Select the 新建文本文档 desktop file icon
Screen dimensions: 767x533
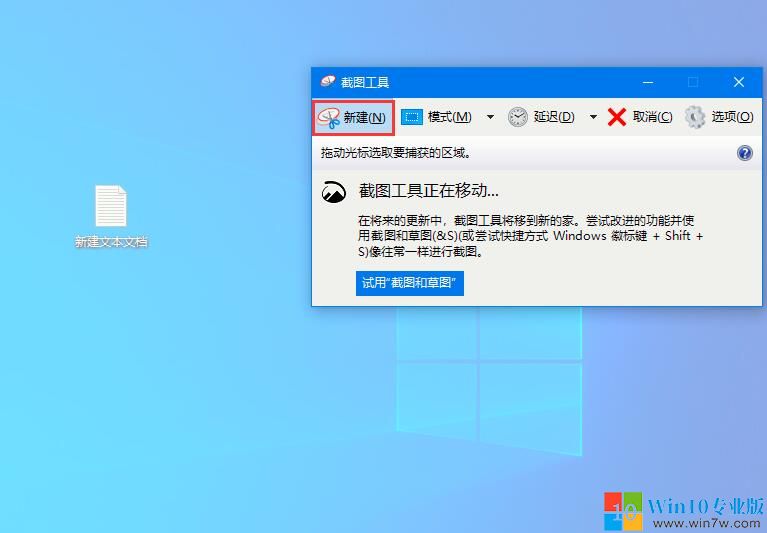click(x=111, y=216)
